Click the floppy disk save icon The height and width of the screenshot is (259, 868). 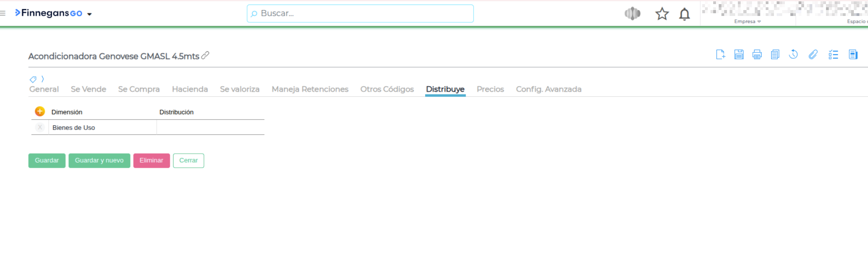739,55
